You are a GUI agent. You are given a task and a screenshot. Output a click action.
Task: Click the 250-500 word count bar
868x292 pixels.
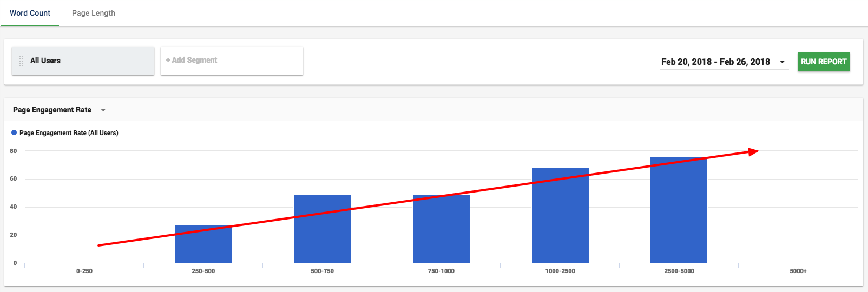(203, 244)
